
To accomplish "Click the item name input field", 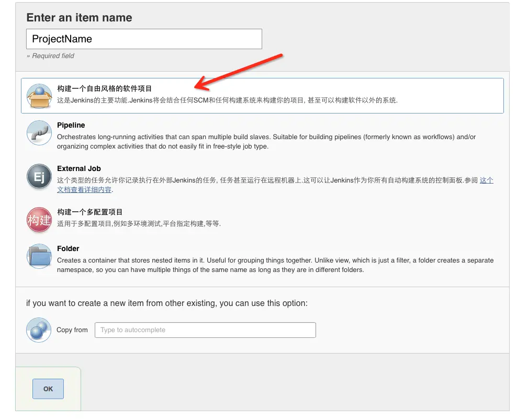I will point(144,39).
